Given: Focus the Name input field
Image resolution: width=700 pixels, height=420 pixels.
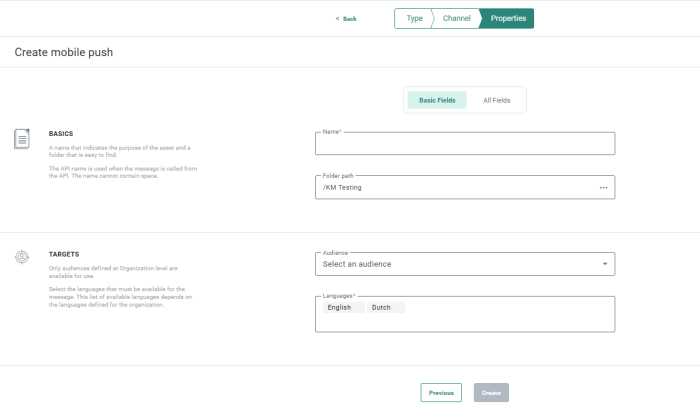Looking at the screenshot, I should (464, 144).
